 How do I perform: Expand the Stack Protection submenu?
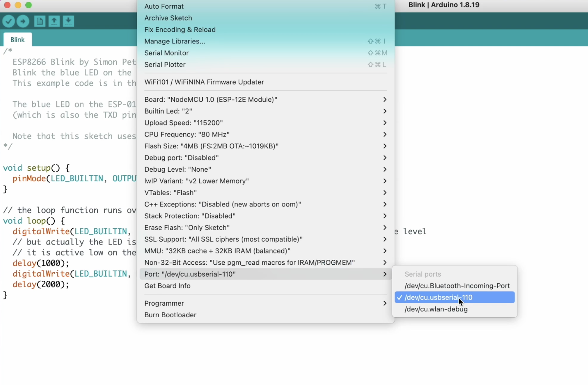click(266, 216)
